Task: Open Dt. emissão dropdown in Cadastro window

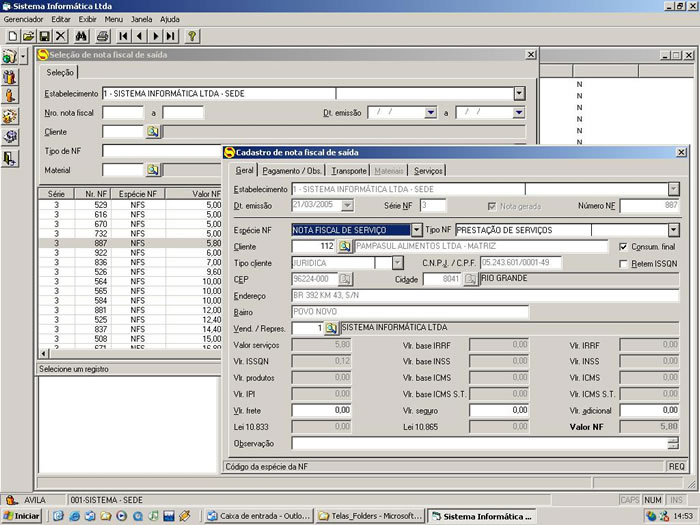Action: click(x=347, y=206)
